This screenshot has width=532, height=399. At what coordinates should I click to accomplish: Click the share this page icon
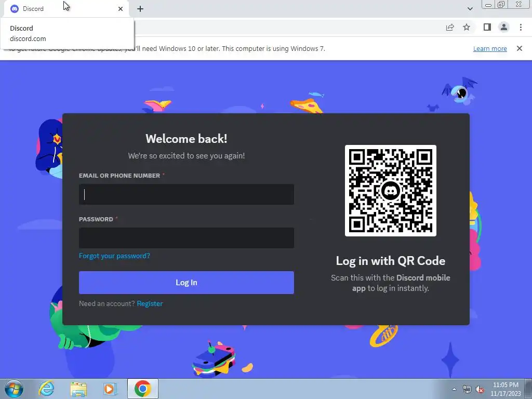450,28
